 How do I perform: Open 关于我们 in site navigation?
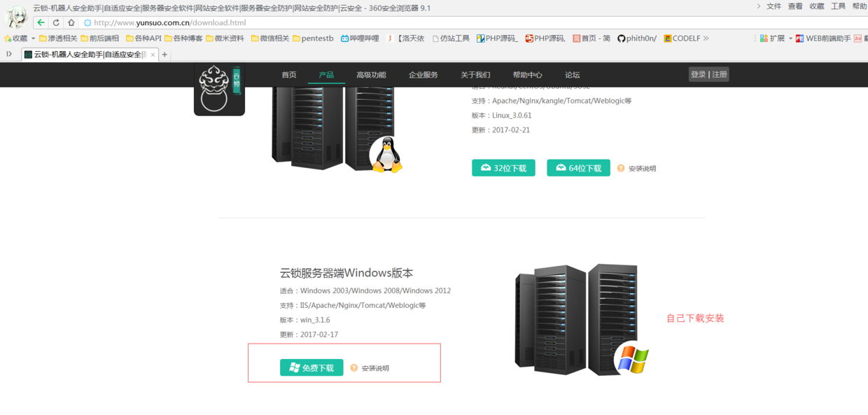[x=475, y=74]
